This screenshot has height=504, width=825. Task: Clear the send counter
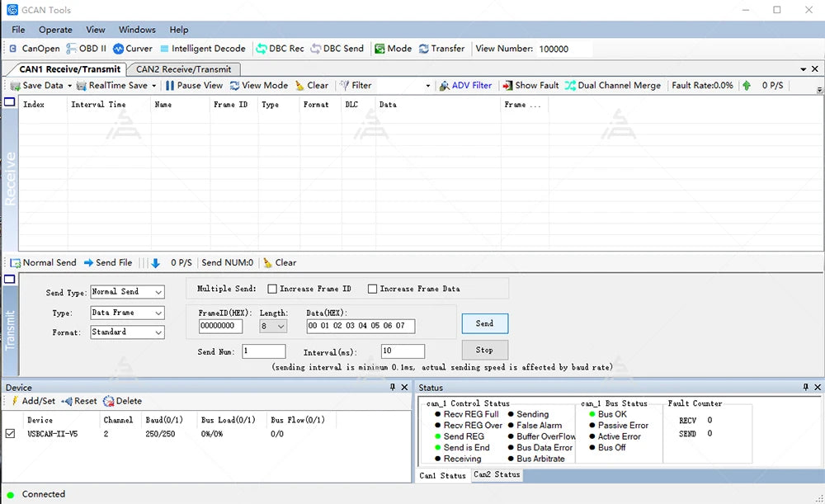[x=280, y=262]
